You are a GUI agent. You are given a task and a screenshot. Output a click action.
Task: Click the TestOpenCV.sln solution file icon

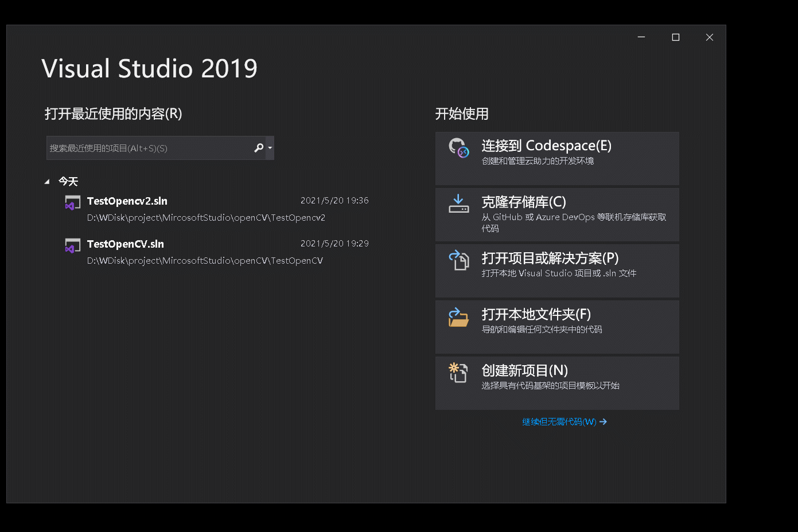click(x=72, y=245)
